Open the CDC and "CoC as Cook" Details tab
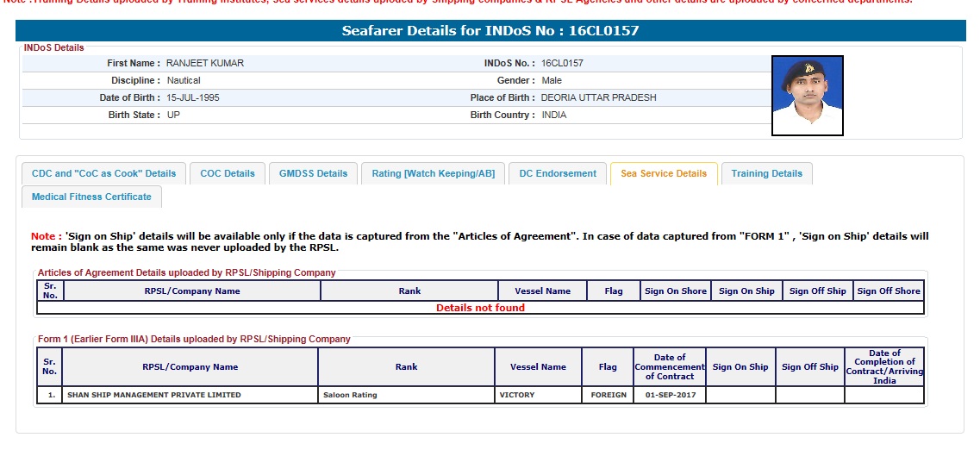 103,173
